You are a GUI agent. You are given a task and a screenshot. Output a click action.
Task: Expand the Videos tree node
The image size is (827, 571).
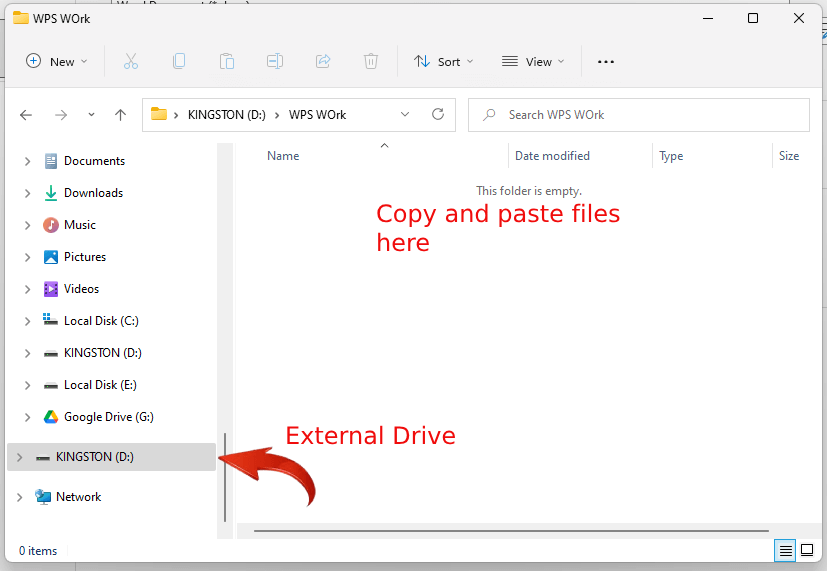tap(27, 289)
